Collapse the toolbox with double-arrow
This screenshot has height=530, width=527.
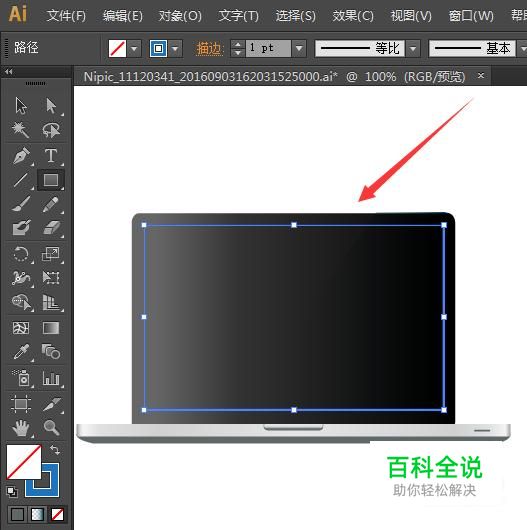point(9,72)
